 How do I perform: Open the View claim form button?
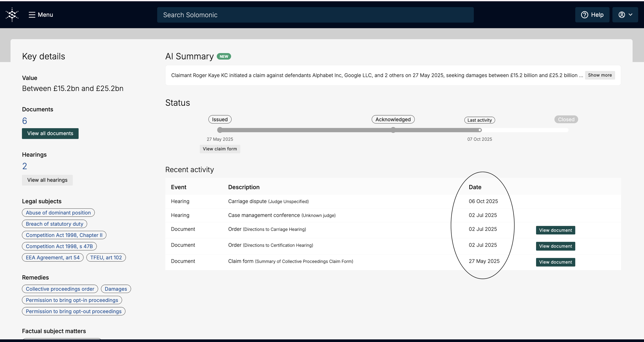pos(220,149)
